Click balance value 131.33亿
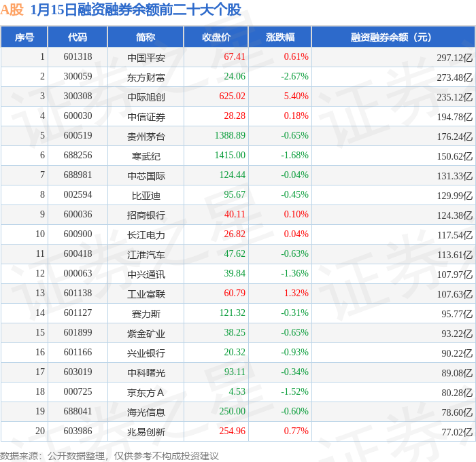Screen dimensions: 476x462 [x=454, y=176]
